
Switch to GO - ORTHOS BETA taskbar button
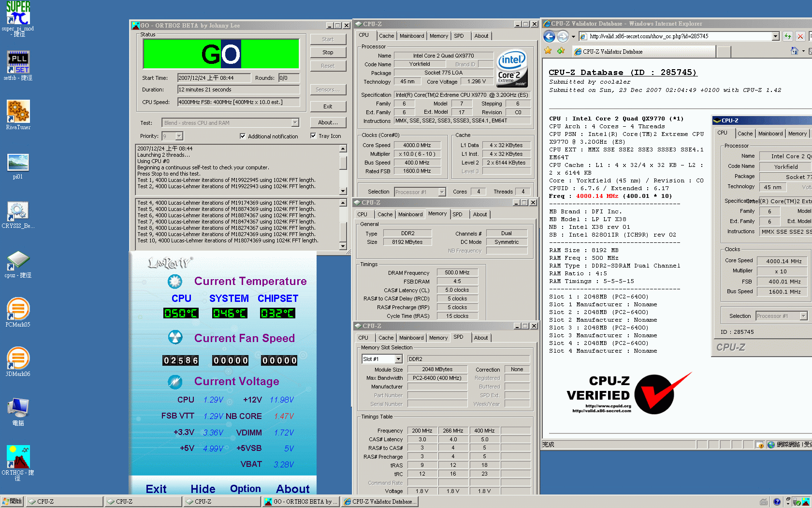[x=300, y=502]
